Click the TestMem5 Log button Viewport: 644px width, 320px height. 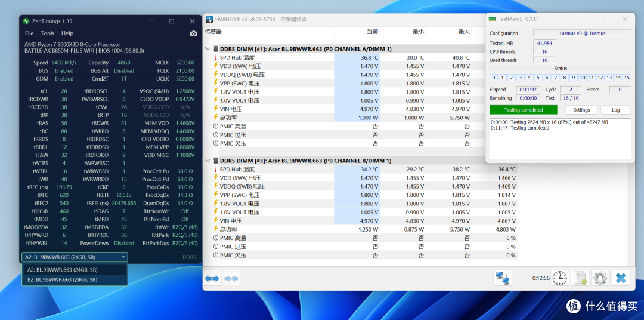(615, 110)
